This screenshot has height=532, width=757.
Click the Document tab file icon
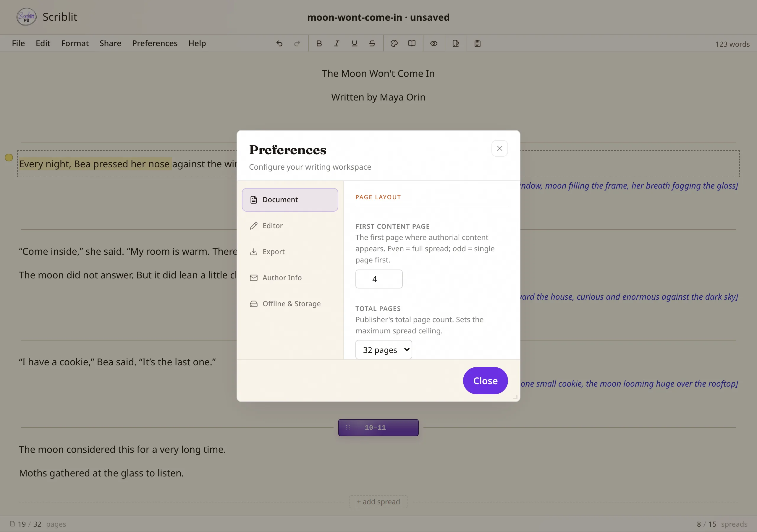click(x=253, y=200)
